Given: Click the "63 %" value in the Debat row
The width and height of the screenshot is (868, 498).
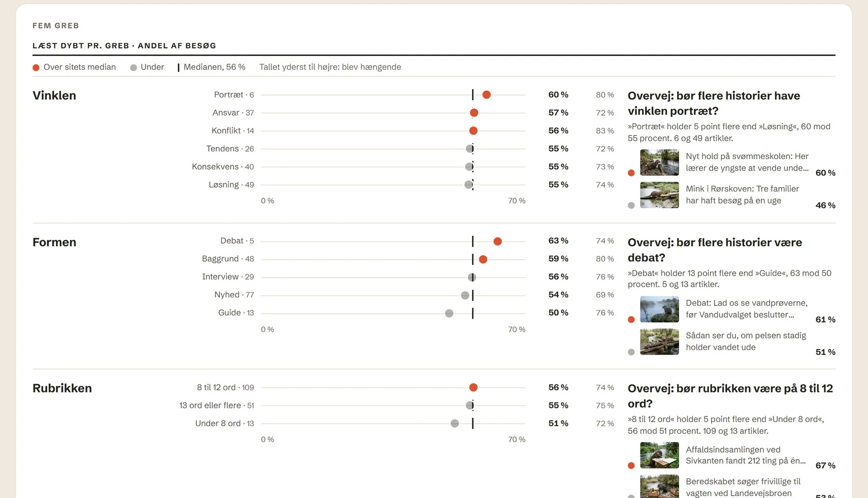Looking at the screenshot, I should pos(558,241).
